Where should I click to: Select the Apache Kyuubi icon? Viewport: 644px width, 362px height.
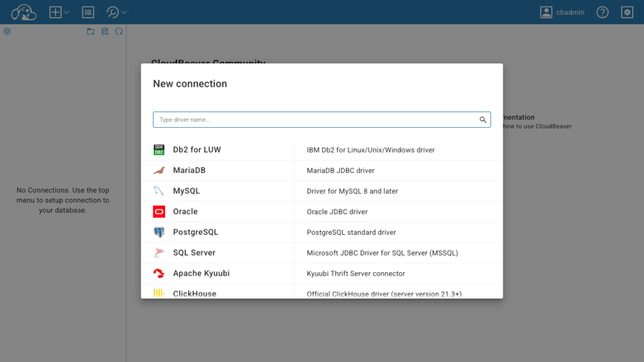tap(159, 273)
